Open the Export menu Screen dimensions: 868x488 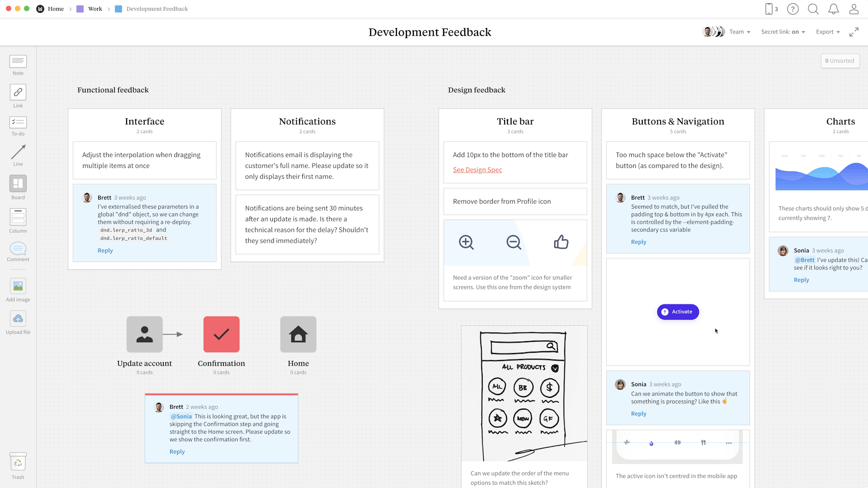(828, 32)
